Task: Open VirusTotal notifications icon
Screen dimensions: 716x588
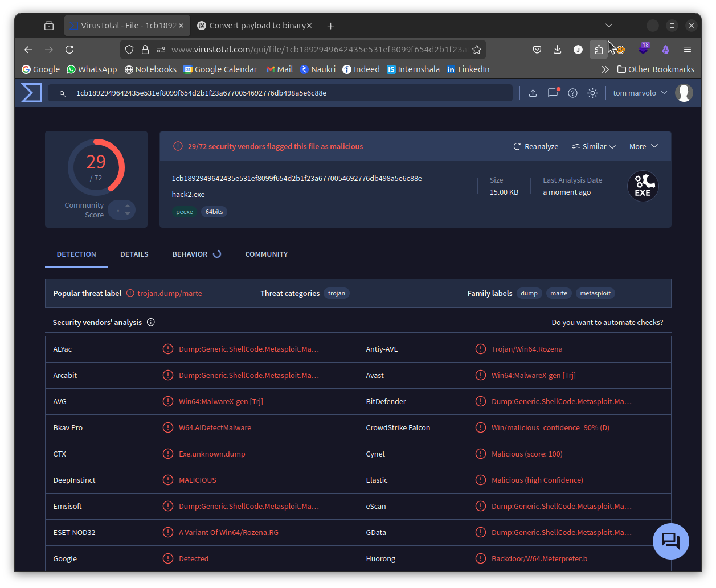Action: (553, 93)
